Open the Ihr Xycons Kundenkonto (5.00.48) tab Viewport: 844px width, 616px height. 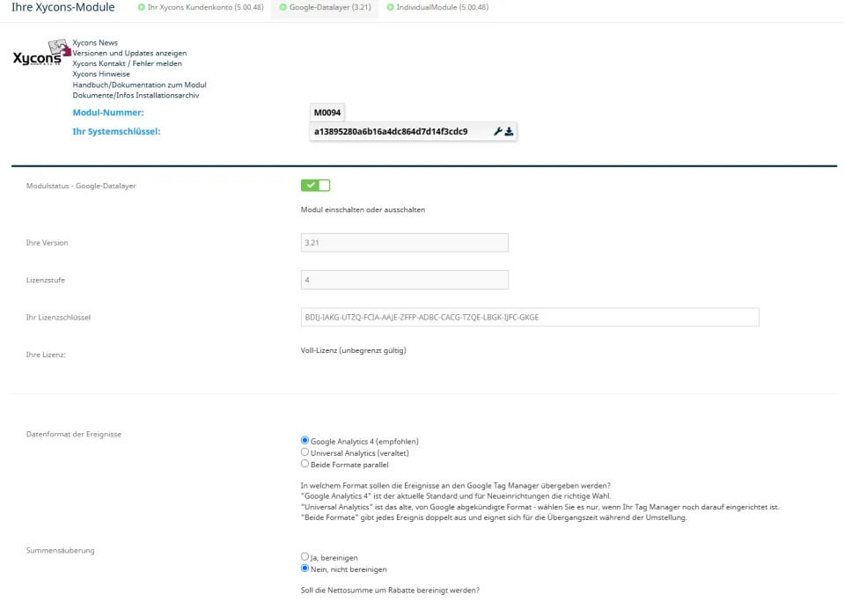tap(201, 8)
